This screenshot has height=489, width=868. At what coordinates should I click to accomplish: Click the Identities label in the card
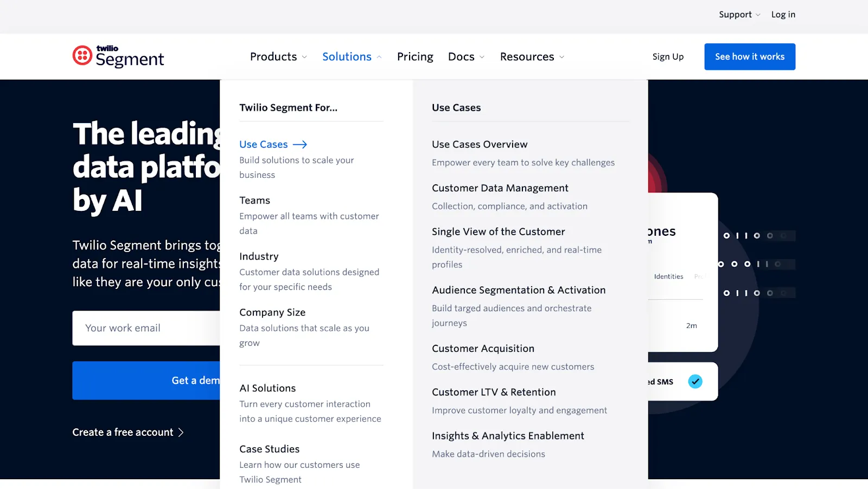point(668,276)
